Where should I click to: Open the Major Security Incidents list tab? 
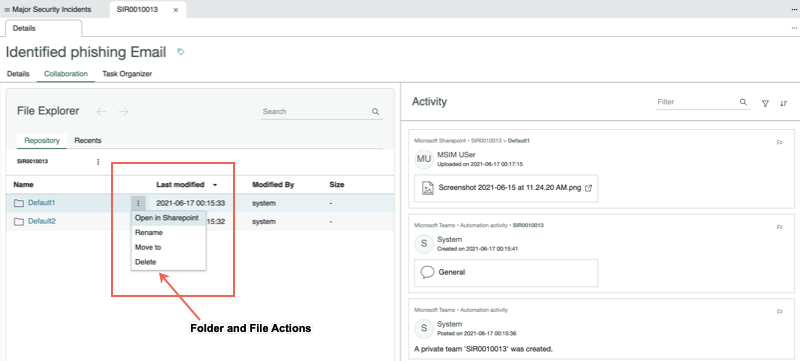click(48, 9)
